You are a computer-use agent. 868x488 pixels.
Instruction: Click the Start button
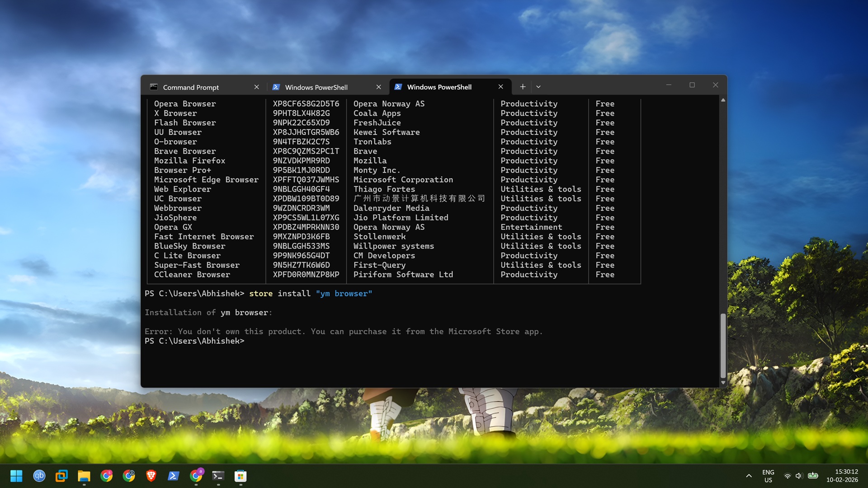point(16,476)
